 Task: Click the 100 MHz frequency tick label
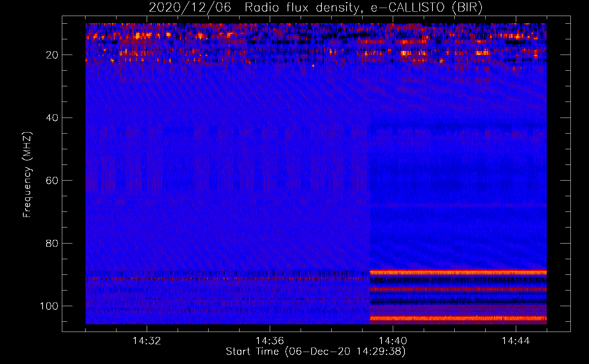49,306
